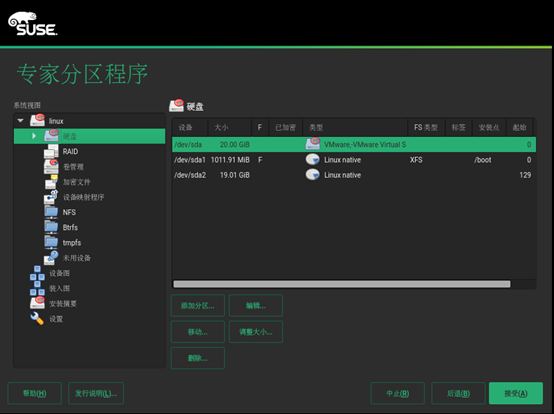Select the /dev/sda device cell
The height and width of the screenshot is (414, 554).
[188, 144]
